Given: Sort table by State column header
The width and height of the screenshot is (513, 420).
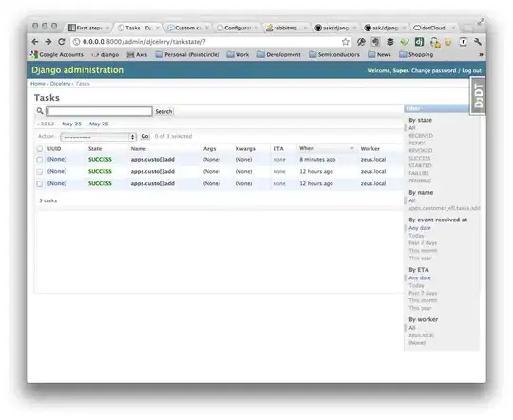Looking at the screenshot, I should point(95,148).
